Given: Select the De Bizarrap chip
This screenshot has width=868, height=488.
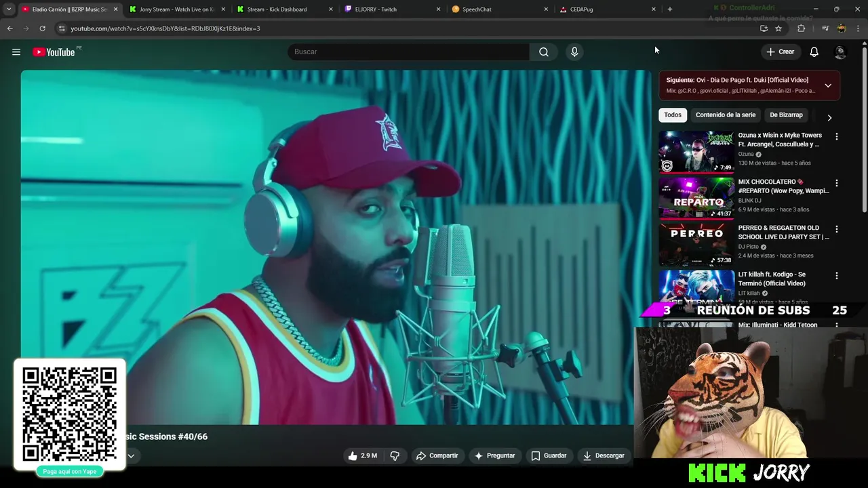Looking at the screenshot, I should click(786, 115).
